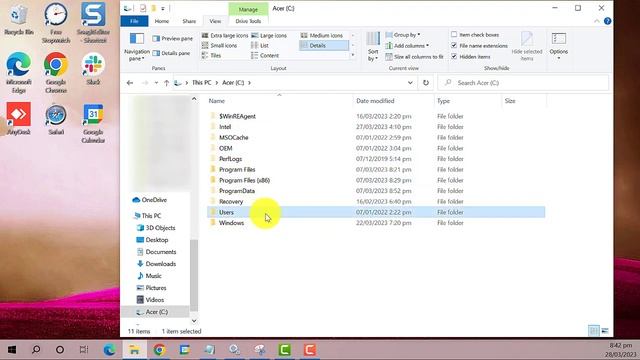Open folder Options
640x360 pixels.
[559, 46]
